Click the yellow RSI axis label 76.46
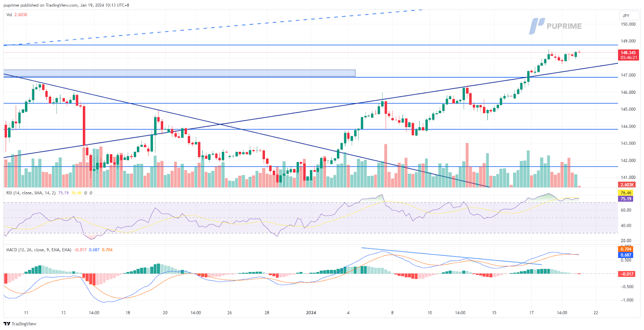The height and width of the screenshot is (330, 644). pos(625,193)
